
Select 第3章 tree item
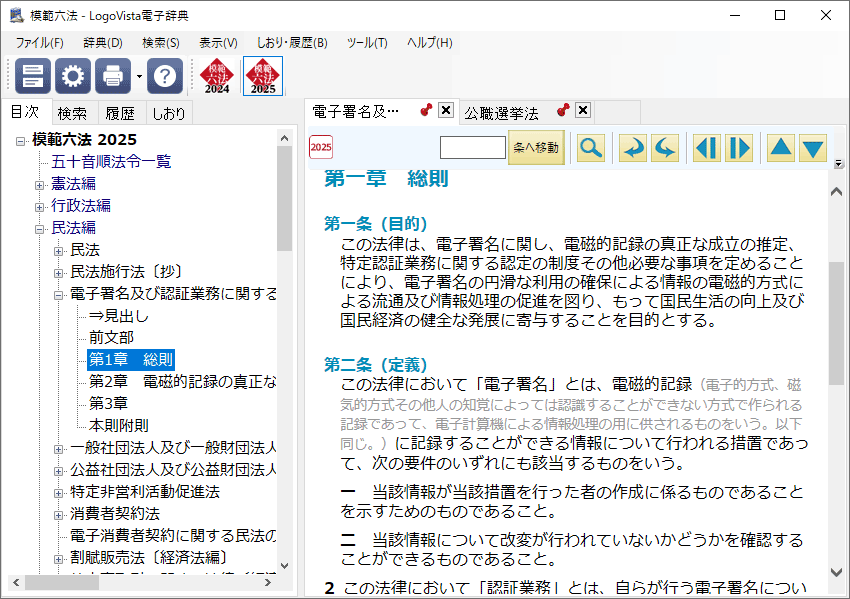click(x=108, y=403)
